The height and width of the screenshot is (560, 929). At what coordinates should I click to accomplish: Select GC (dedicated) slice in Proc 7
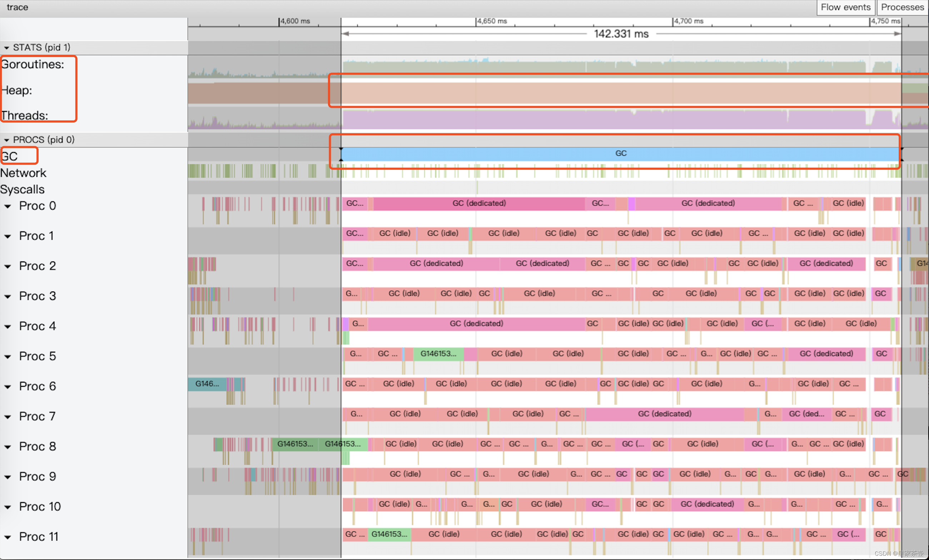pos(664,414)
